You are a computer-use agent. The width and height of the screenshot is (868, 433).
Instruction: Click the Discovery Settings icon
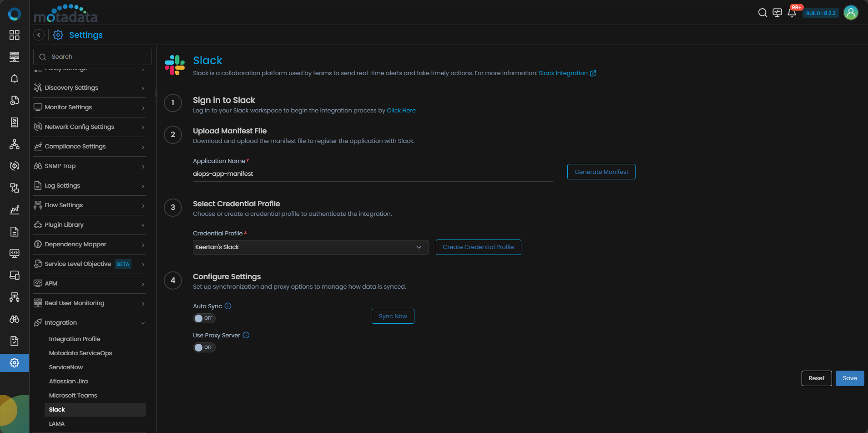click(38, 88)
